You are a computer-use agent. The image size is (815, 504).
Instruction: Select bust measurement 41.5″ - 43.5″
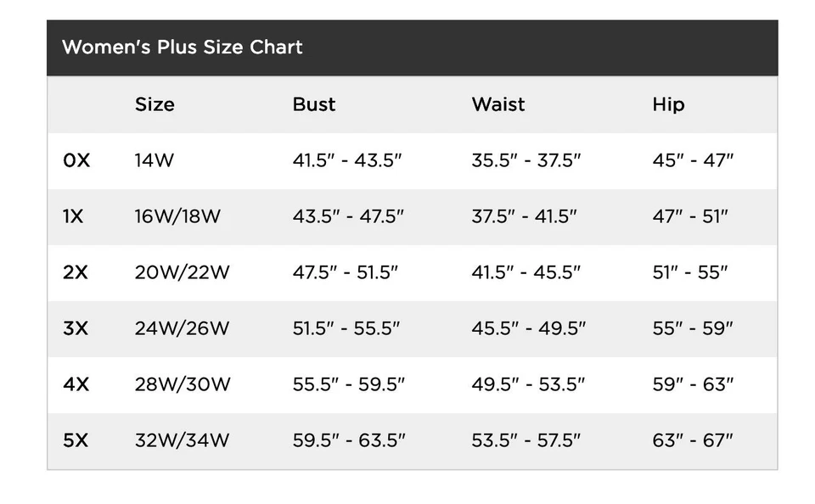click(x=346, y=160)
